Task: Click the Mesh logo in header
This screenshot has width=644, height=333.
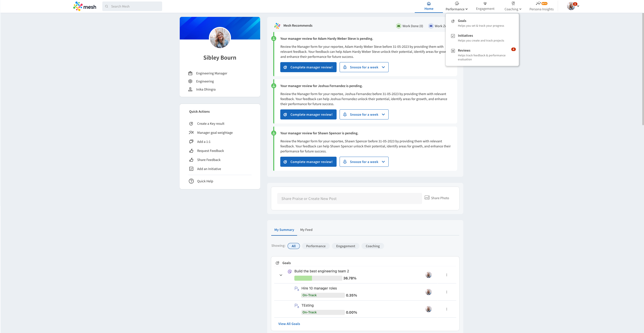Action: point(84,6)
